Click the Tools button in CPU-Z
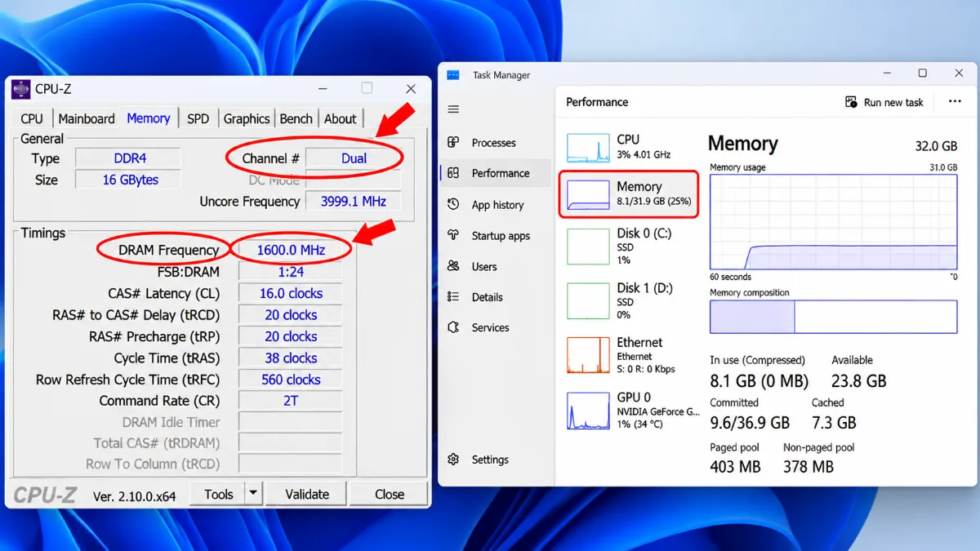Image resolution: width=980 pixels, height=551 pixels. point(218,494)
